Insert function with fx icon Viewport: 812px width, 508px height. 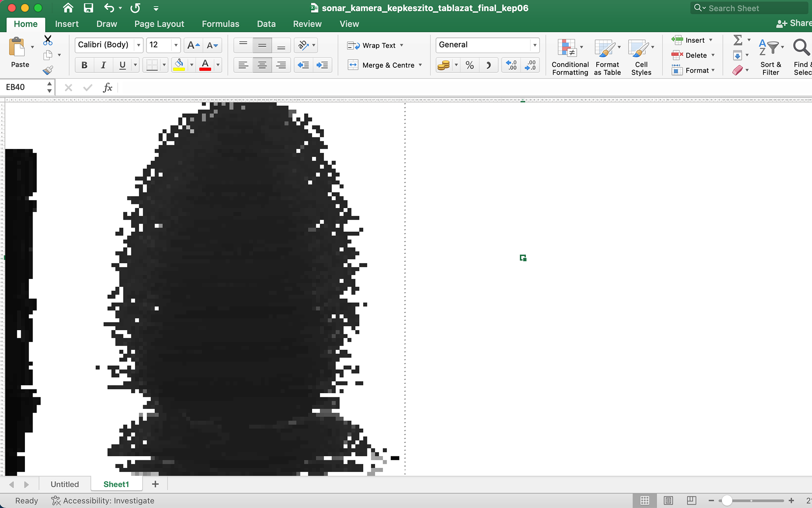(107, 88)
